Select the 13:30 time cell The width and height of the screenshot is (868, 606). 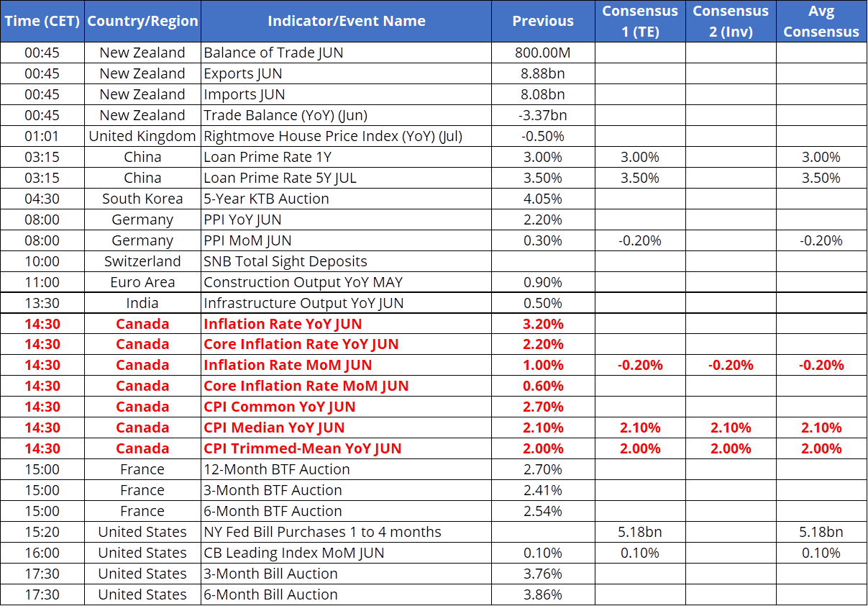click(42, 303)
